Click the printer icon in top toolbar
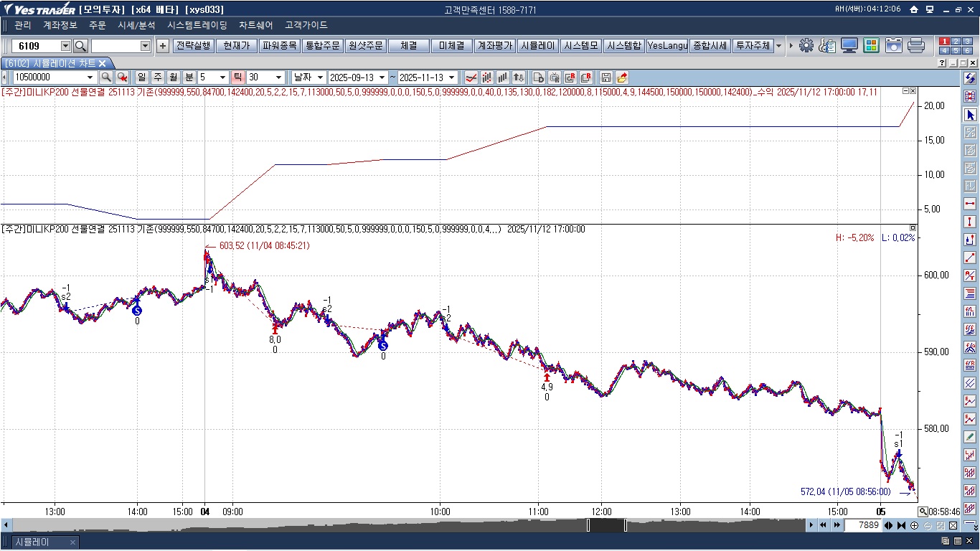This screenshot has width=980, height=551. (x=915, y=46)
